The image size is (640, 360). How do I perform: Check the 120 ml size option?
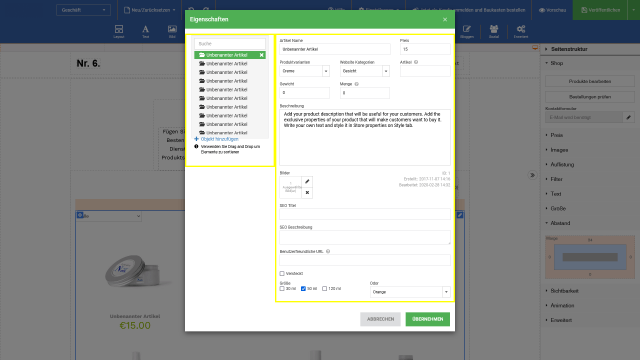click(324, 289)
